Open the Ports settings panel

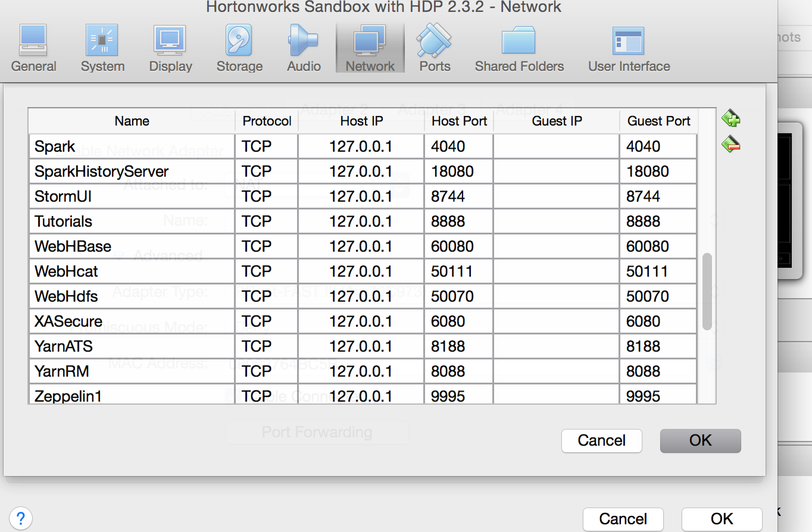coord(434,48)
